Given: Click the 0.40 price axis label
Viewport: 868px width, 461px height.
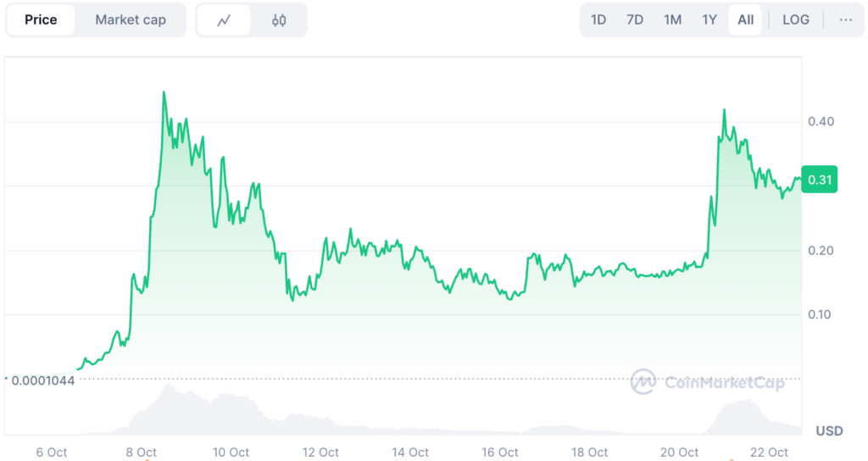Looking at the screenshot, I should pos(821,121).
